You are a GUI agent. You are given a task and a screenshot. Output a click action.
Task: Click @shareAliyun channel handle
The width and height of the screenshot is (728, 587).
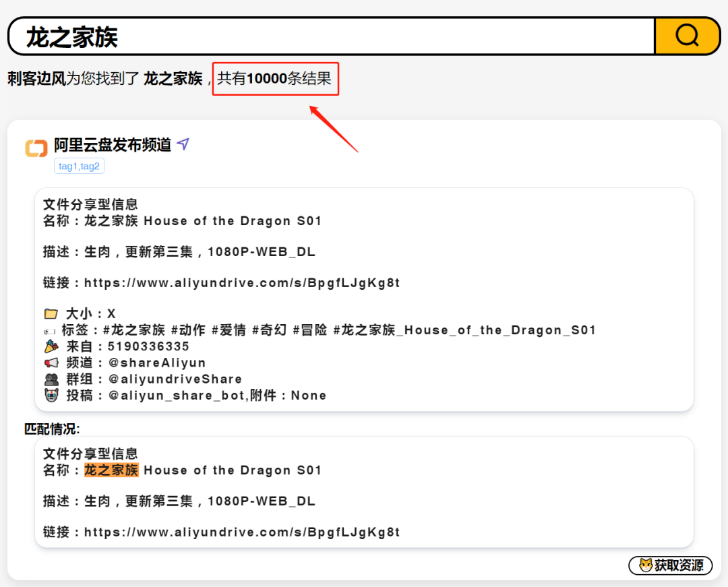[x=157, y=363]
